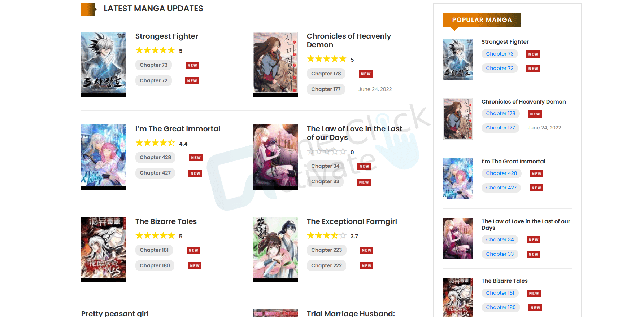Click the Popular Manga heading tab
Viewport: 644px width, 317px height.
[x=482, y=20]
